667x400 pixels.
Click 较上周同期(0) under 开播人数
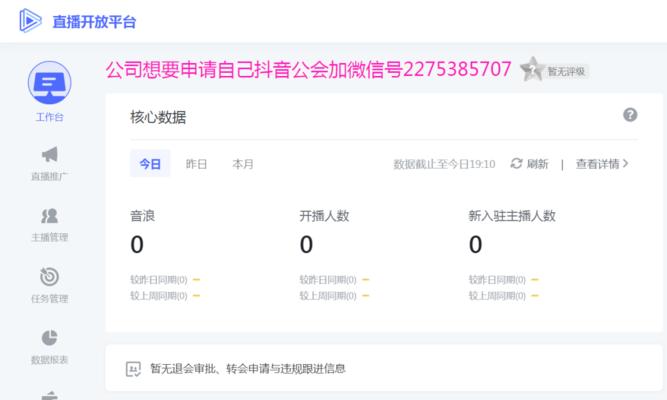[x=328, y=295]
